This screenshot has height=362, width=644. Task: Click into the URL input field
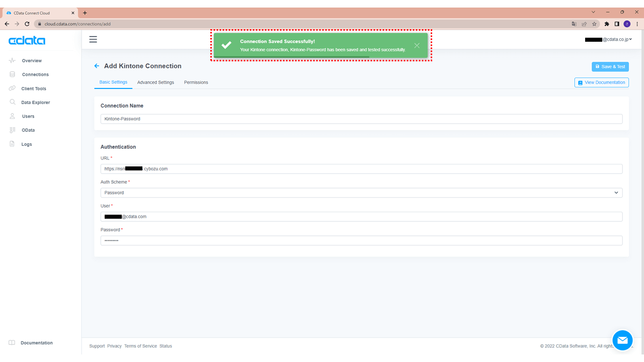(x=361, y=169)
